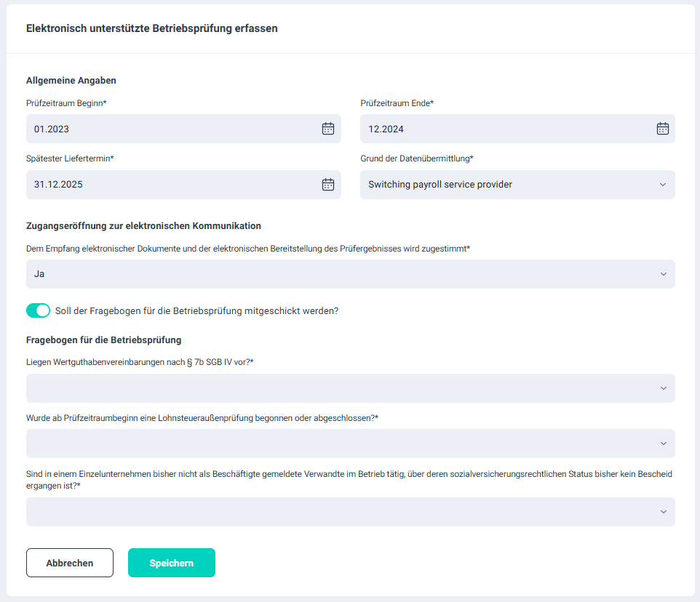Open calendar picker for Prüfzeitraum Beginn
The height and width of the screenshot is (602, 700).
328,129
